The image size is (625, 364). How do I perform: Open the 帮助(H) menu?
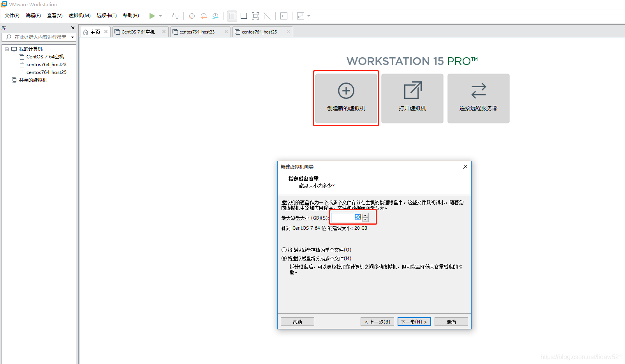click(131, 16)
